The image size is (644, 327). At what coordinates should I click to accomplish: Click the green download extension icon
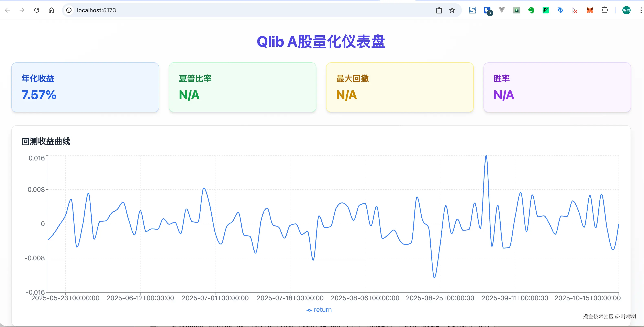tap(517, 10)
